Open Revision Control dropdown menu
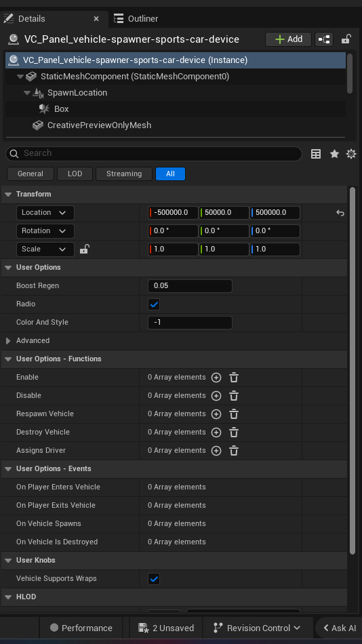The height and width of the screenshot is (644, 362). [x=257, y=628]
